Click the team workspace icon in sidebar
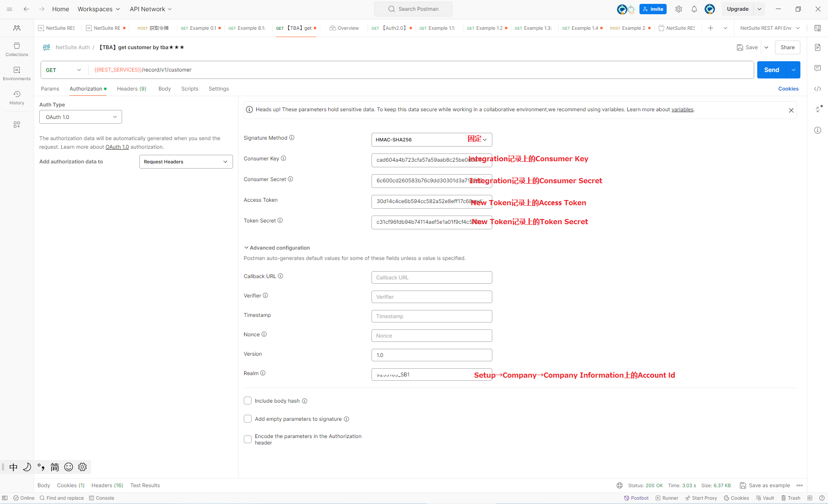Screen dimensions: 828x504 (x=17, y=28)
